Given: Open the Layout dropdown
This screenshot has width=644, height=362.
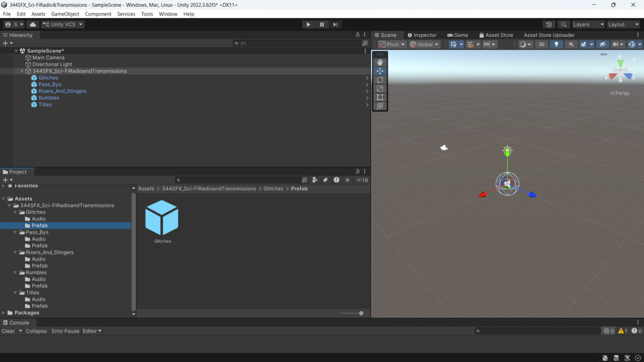Looking at the screenshot, I should tap(623, 24).
